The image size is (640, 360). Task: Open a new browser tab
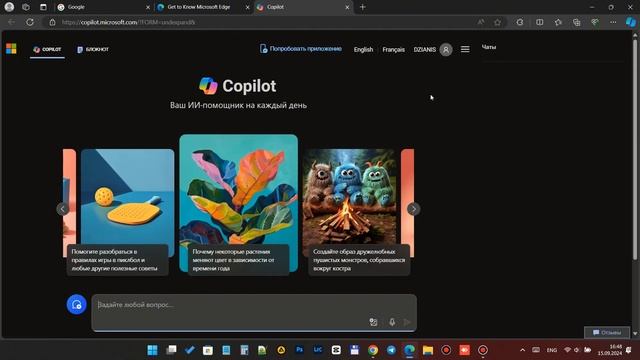point(362,7)
